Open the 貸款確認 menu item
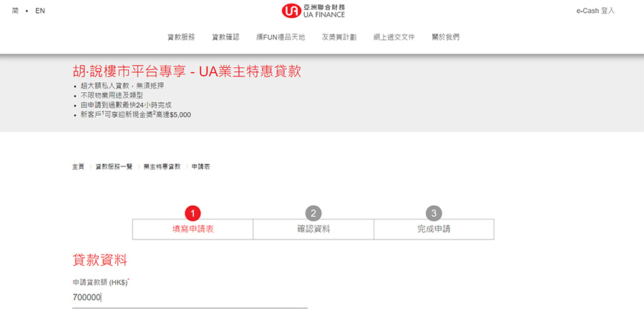Image resolution: width=644 pixels, height=323 pixels. tap(225, 37)
